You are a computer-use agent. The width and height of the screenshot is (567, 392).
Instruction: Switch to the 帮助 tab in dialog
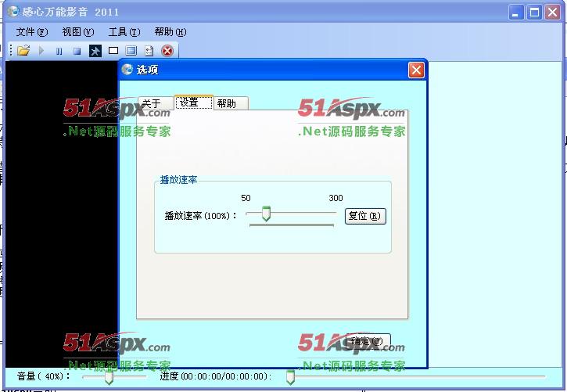pos(231,103)
